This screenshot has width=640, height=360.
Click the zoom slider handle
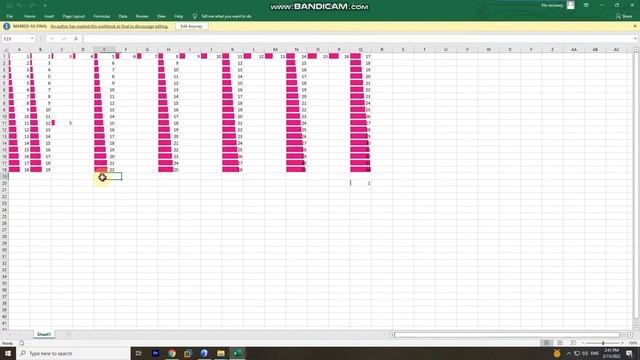603,343
